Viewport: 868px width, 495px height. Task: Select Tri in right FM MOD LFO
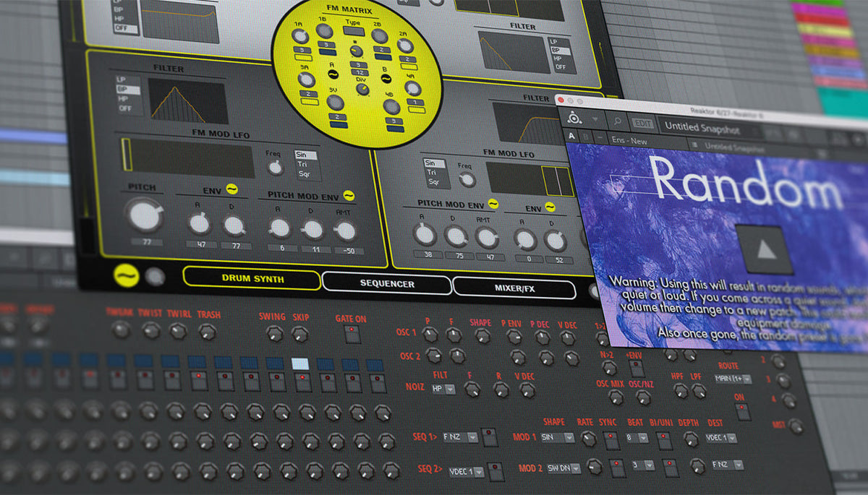(x=434, y=173)
